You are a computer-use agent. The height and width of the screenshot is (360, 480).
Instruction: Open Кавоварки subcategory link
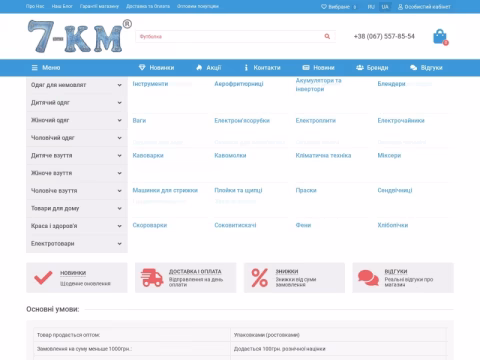click(148, 156)
